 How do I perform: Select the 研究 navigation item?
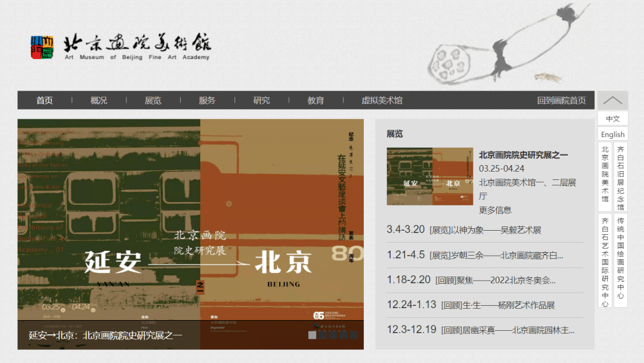coord(262,100)
